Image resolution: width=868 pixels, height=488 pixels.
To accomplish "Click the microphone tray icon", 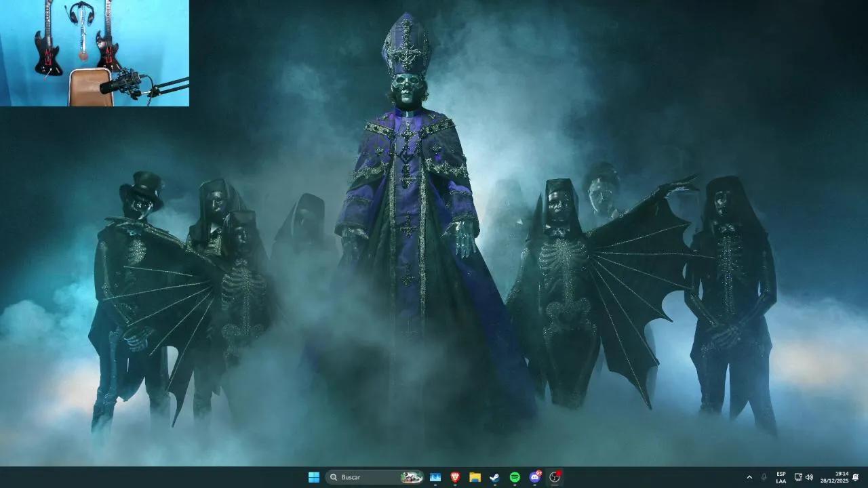I will [764, 477].
